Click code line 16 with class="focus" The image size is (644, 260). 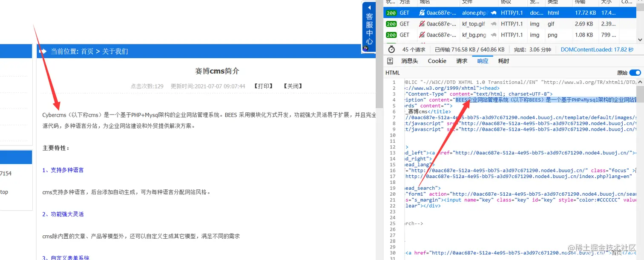[520, 170]
